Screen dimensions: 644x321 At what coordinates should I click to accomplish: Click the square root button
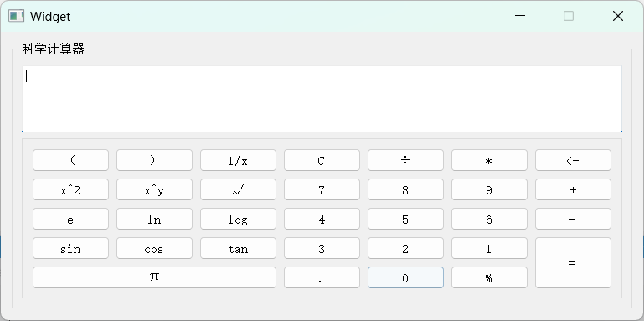tap(238, 189)
